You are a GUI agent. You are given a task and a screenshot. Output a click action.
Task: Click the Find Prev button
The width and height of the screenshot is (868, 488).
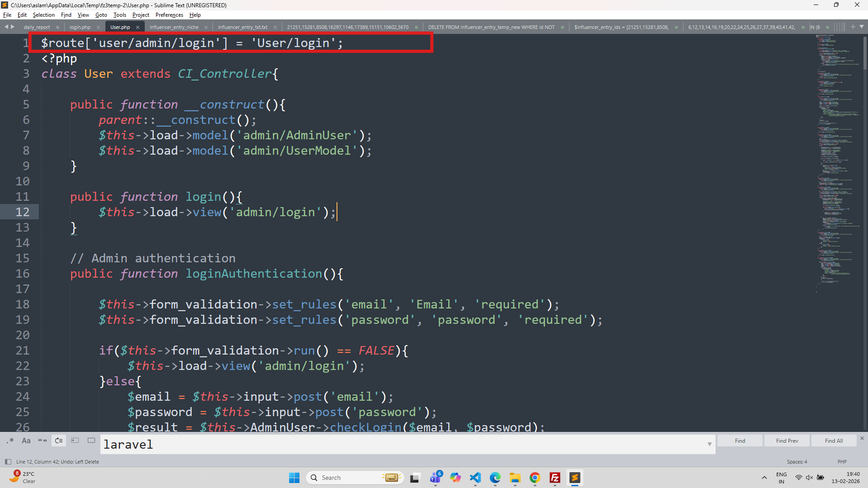(x=787, y=441)
